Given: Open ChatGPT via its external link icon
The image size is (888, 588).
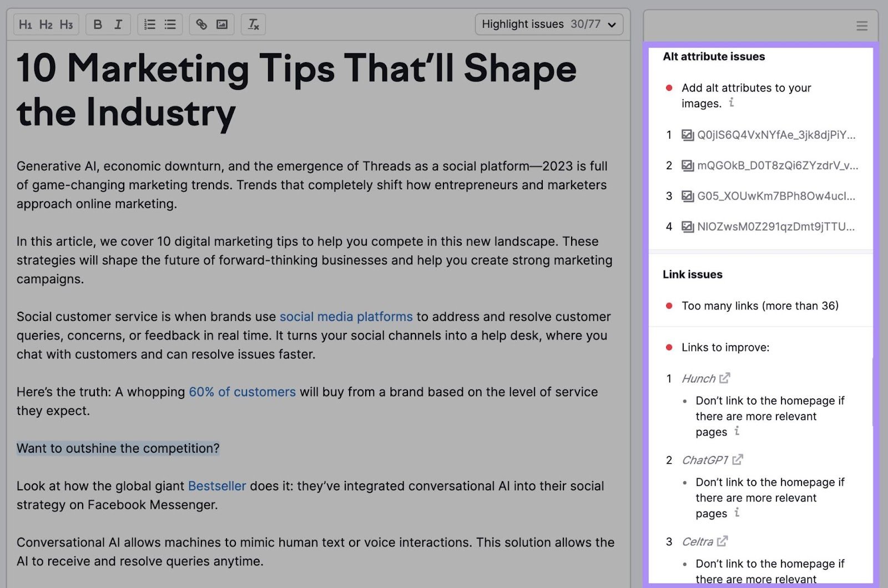Looking at the screenshot, I should click(x=738, y=459).
